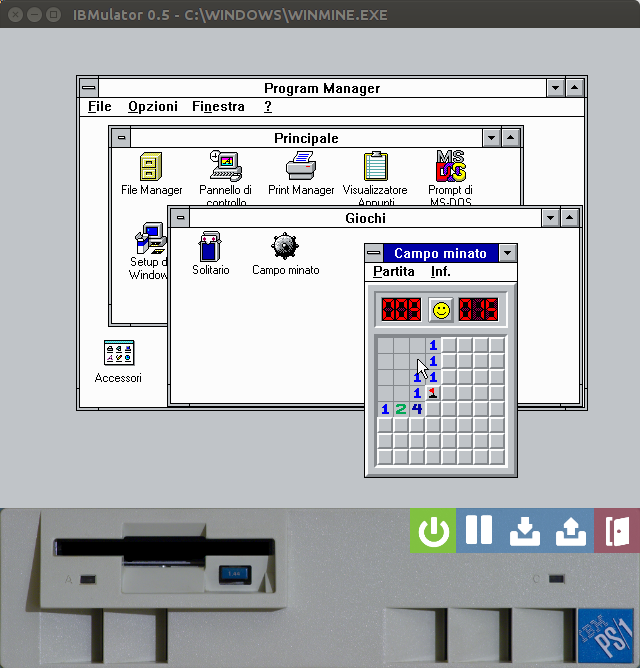The height and width of the screenshot is (668, 640).
Task: Maximize the Principale group window
Action: (510, 138)
